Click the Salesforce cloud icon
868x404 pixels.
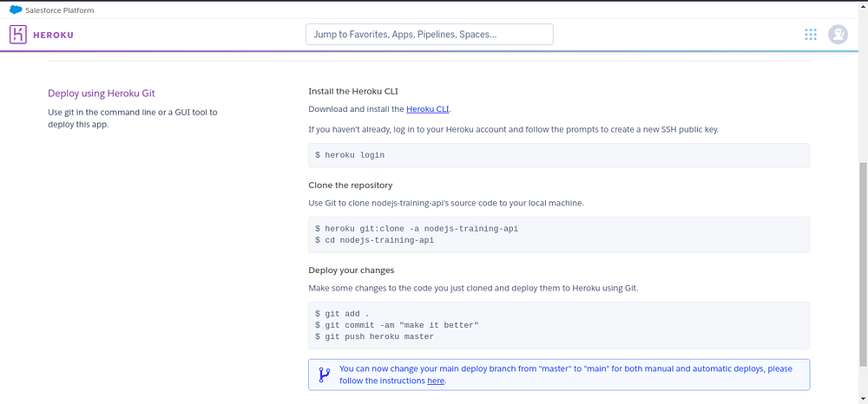(x=16, y=10)
